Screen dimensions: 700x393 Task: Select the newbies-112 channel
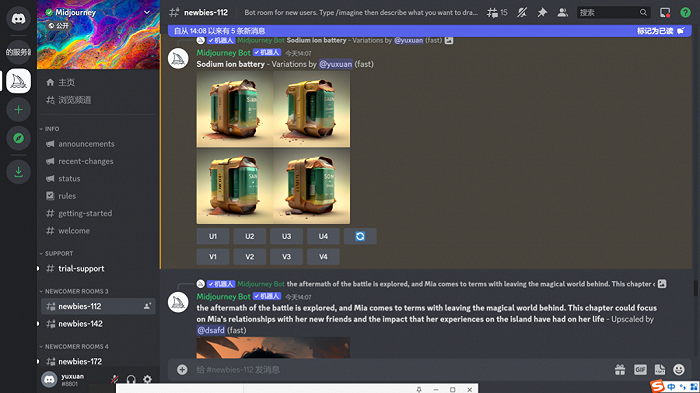click(x=98, y=306)
